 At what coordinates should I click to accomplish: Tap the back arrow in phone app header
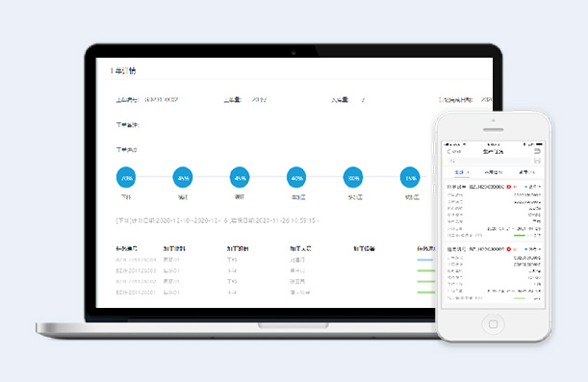(448, 151)
